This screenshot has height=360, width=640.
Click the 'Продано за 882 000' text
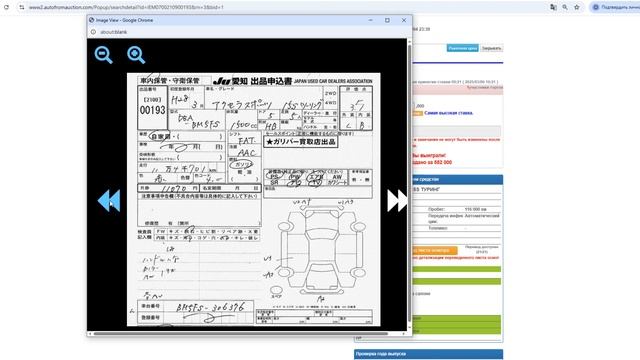click(x=432, y=162)
